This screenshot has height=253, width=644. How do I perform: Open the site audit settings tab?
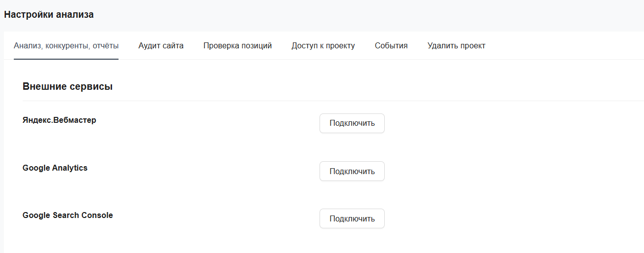(161, 46)
